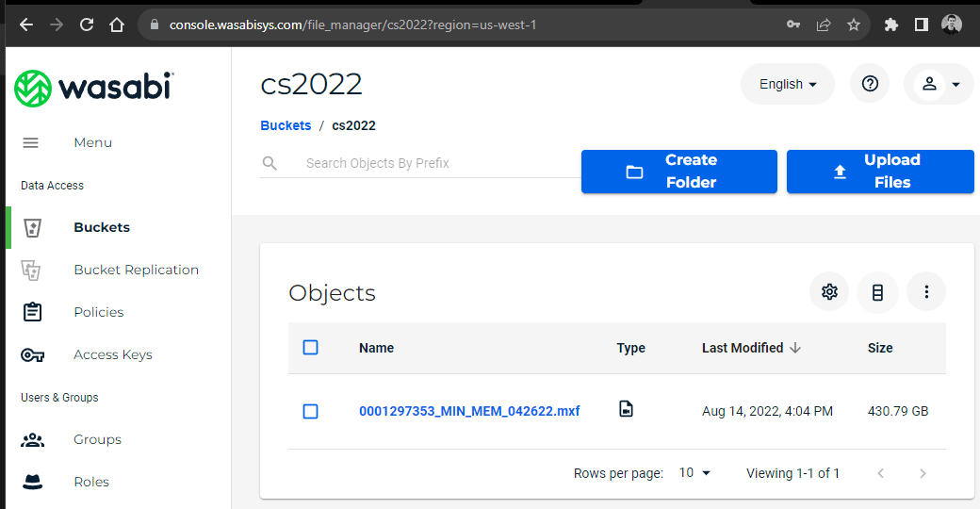Open the saved passwords key icon
Screen dimensions: 980x509
[793, 25]
